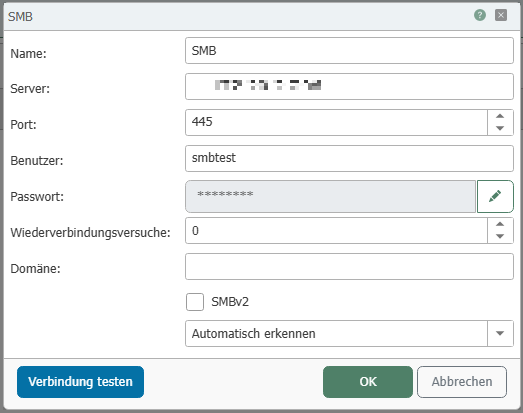This screenshot has width=523, height=413.
Task: Expand the Automatisch erkennen dropdown arrow
Action: pyautogui.click(x=500, y=333)
